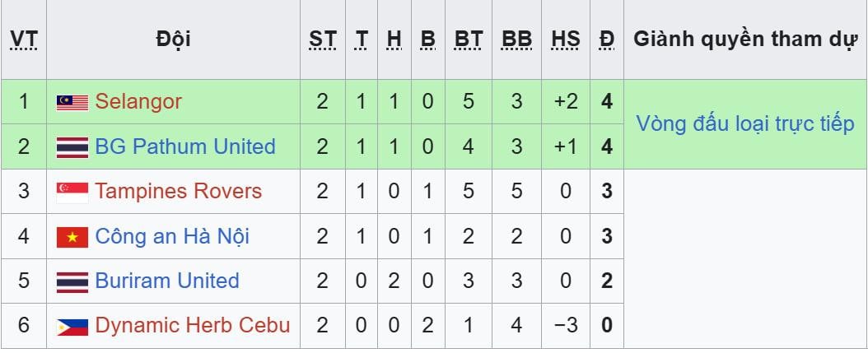868x353 pixels.
Task: Click the Singapore flag beside Tampines Rovers
Action: [72, 193]
